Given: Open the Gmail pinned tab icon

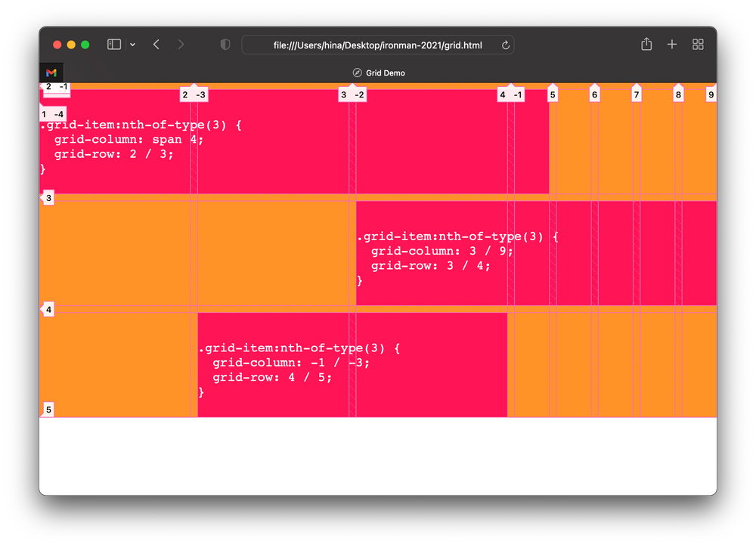Looking at the screenshot, I should point(51,73).
